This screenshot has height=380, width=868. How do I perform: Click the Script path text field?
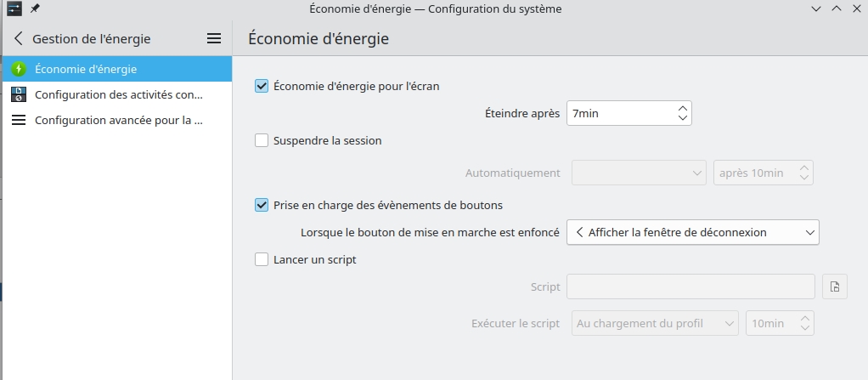(x=690, y=286)
